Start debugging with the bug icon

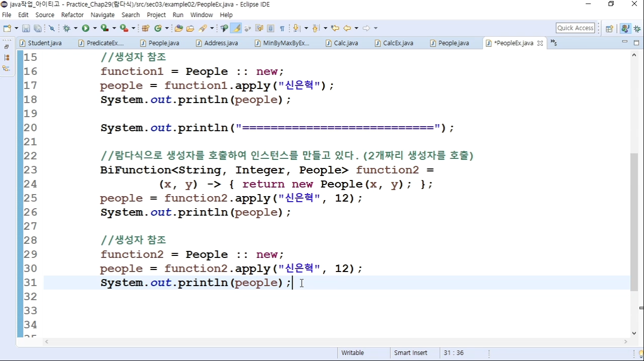click(x=66, y=28)
